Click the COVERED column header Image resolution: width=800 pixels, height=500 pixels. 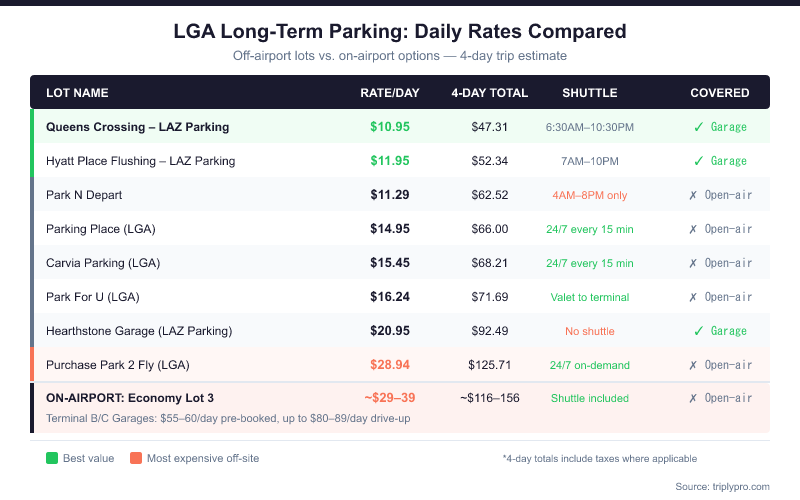pyautogui.click(x=719, y=93)
